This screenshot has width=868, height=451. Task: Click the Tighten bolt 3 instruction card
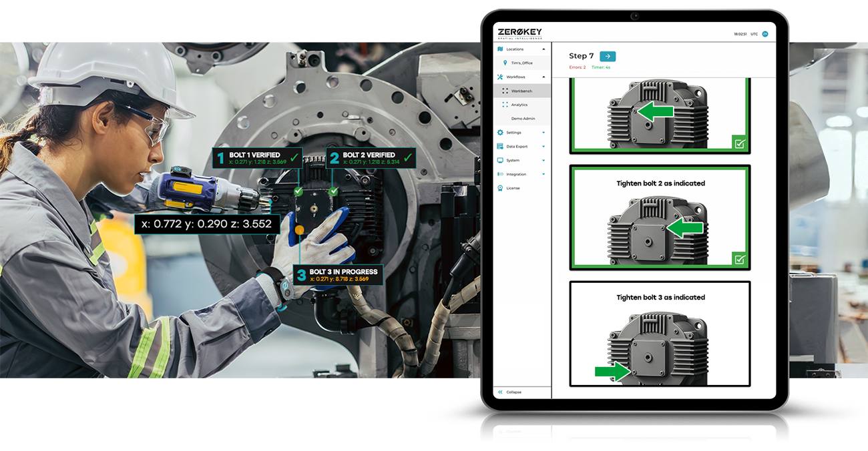click(660, 334)
